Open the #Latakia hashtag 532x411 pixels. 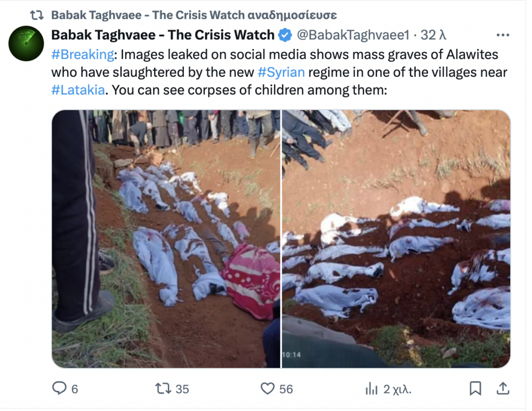(x=78, y=90)
